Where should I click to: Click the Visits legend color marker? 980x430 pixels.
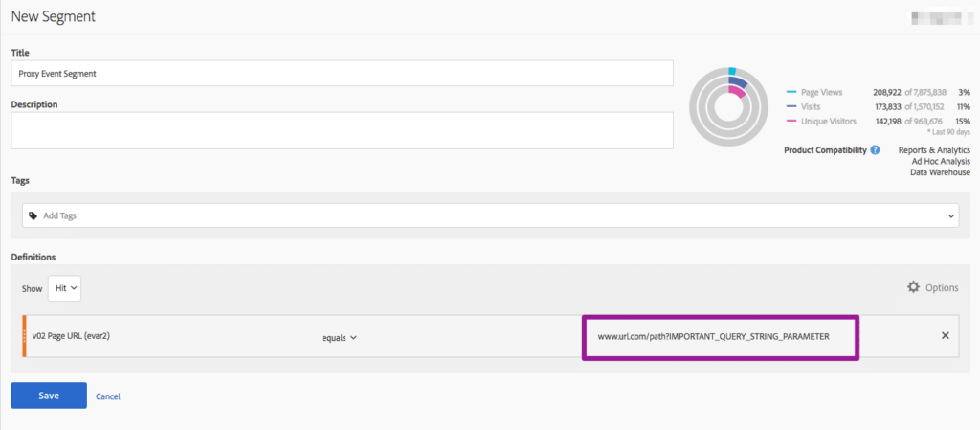791,106
